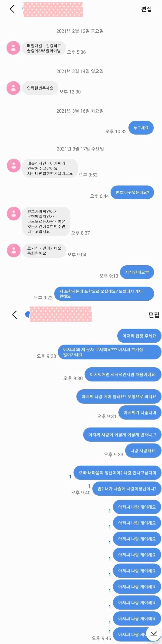This screenshot has height=644, width=162.
Task: Tap avatar beside 호기심 만이가네요 message
Action: (x=13, y=250)
